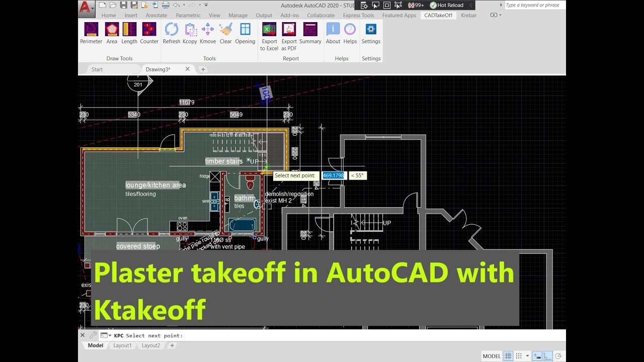Close the Drawing3 file tab

tap(188, 69)
